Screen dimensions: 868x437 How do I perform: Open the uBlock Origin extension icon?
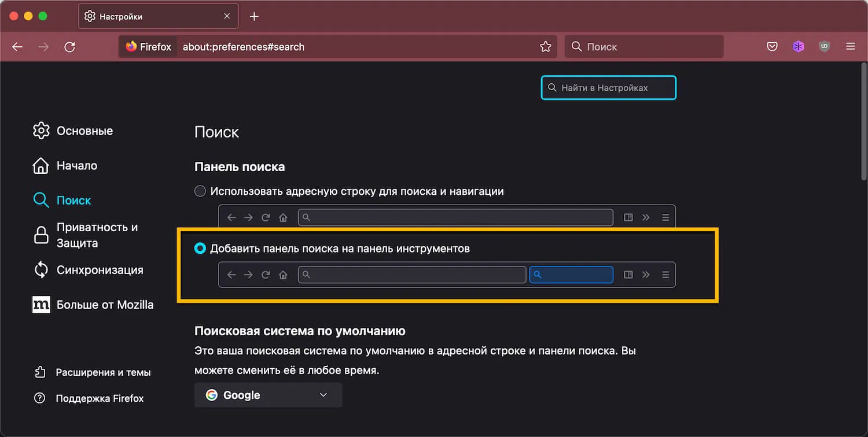(x=825, y=47)
